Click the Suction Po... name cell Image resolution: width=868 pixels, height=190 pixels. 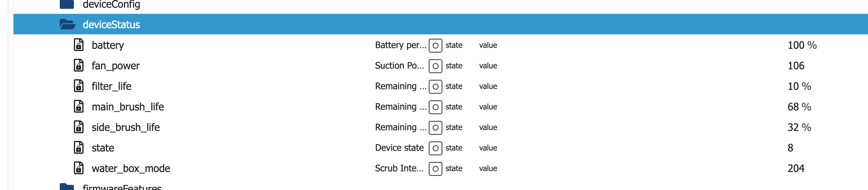click(399, 66)
